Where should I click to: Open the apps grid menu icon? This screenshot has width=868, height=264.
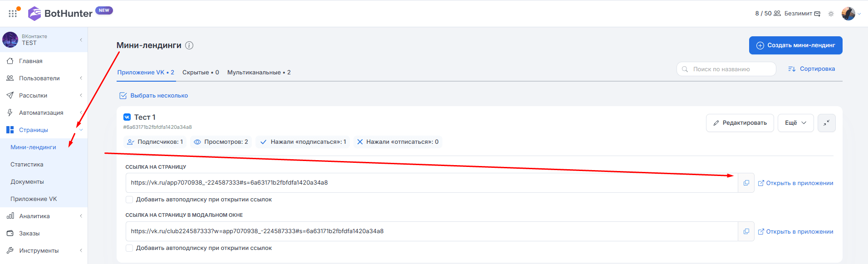coord(13,14)
